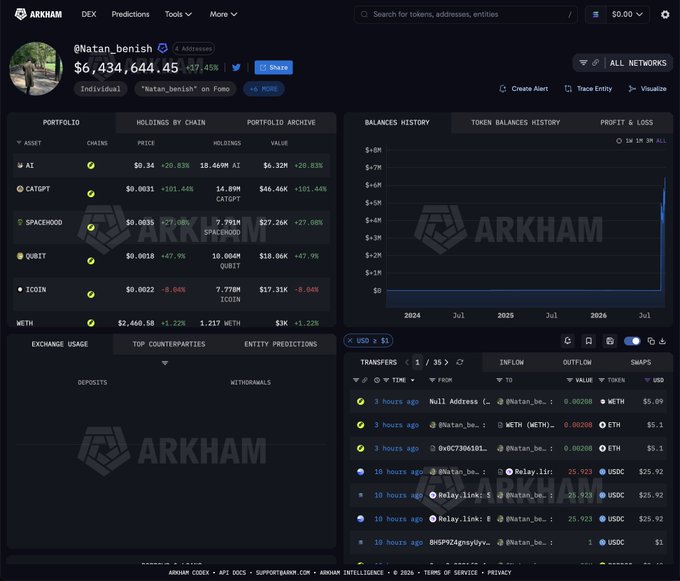The width and height of the screenshot is (680, 581).
Task: Open the TOKEN column filter
Action: point(602,380)
